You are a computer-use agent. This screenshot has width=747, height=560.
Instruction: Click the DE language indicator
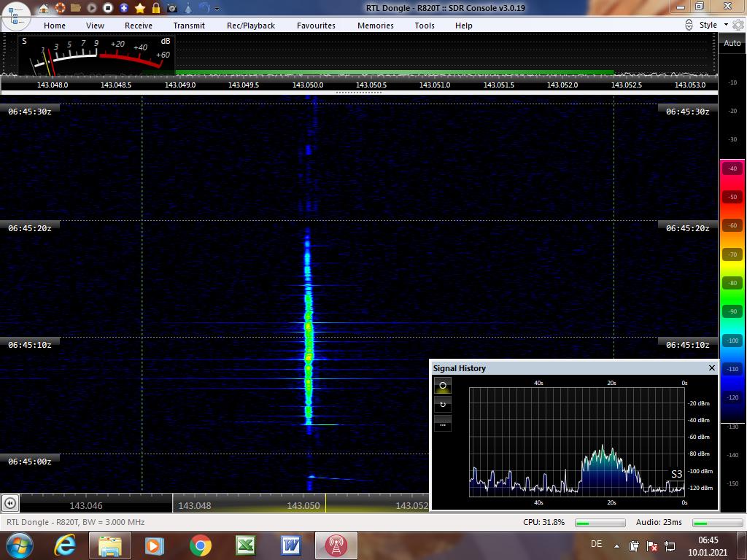click(596, 544)
